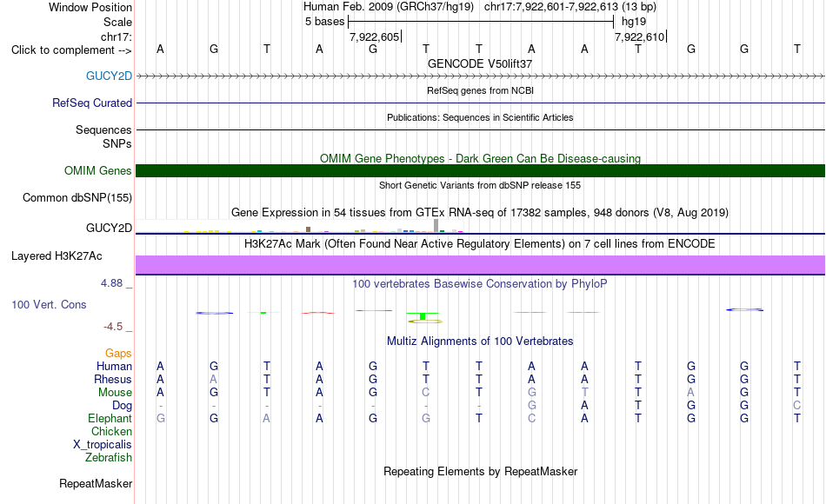This screenshot has height=504, width=826.
Task: Click the OMIM Genes track label
Action: point(98,170)
